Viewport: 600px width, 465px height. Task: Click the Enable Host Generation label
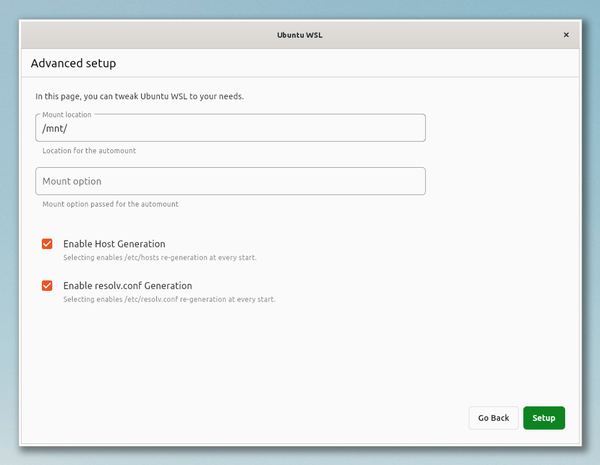point(114,244)
